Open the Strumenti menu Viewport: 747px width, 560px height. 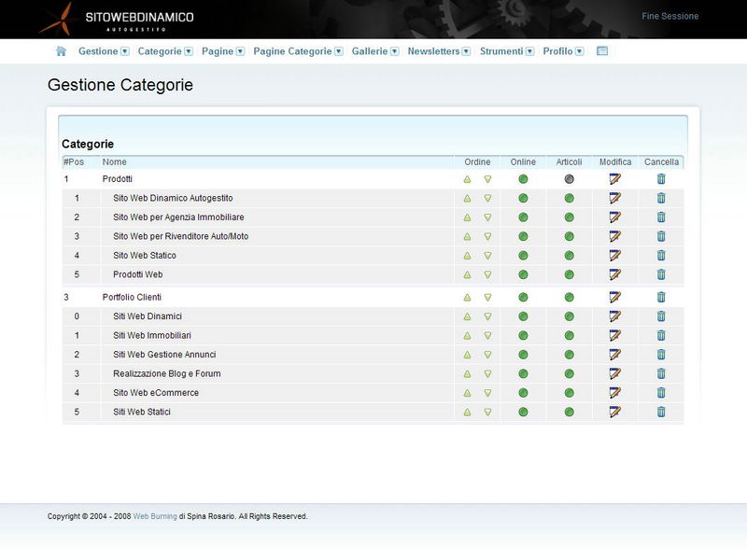pos(501,51)
